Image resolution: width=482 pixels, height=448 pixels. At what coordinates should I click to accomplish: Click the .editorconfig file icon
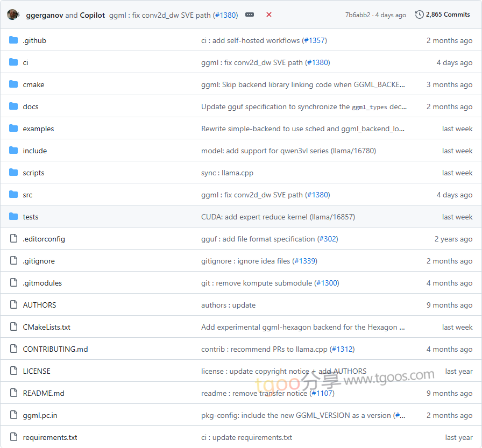click(x=13, y=239)
